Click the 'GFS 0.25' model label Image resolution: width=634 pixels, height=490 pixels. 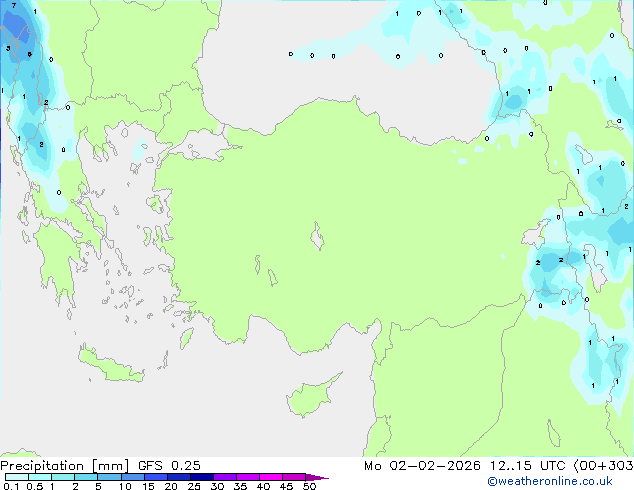point(169,466)
